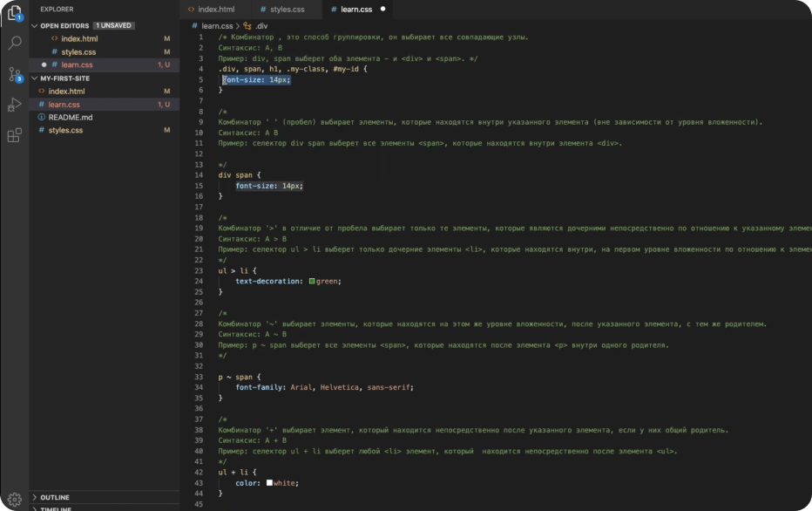
Task: Open styles.css in MY-FIRST-SITE folder
Action: (104, 130)
